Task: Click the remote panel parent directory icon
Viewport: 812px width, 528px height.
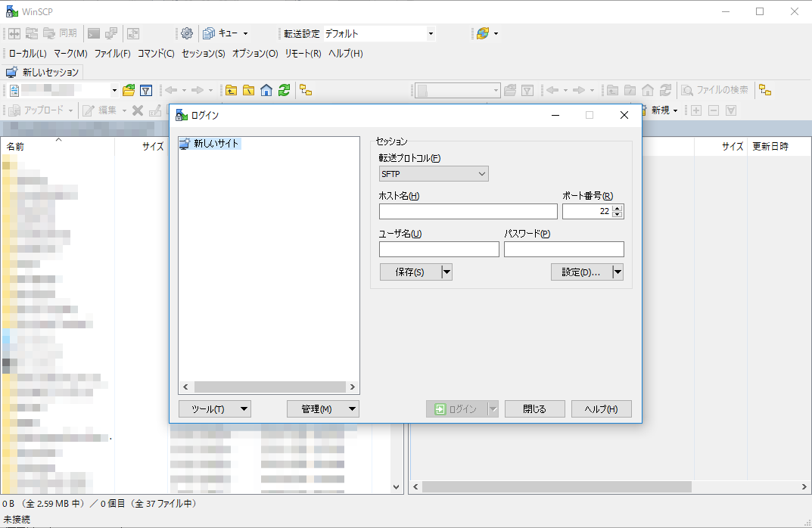Action: click(612, 91)
